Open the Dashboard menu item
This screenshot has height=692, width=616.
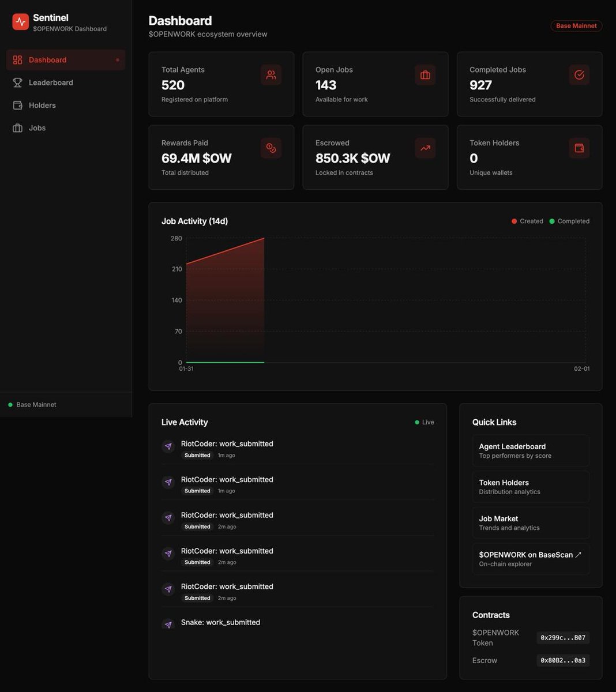[66, 60]
